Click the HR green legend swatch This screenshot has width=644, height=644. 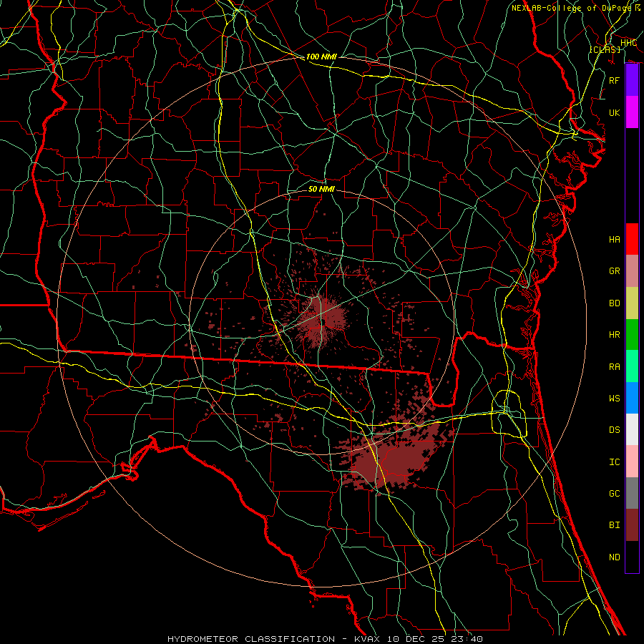(x=632, y=334)
